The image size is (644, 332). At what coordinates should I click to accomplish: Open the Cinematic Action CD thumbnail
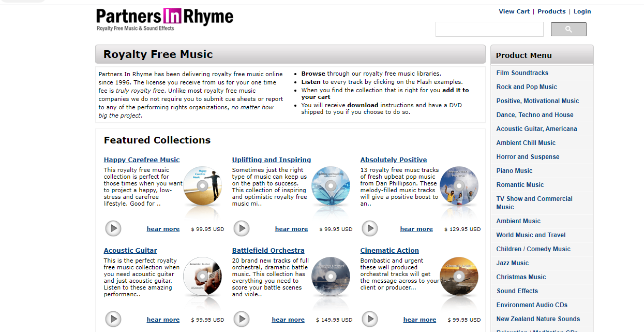pyautogui.click(x=459, y=277)
